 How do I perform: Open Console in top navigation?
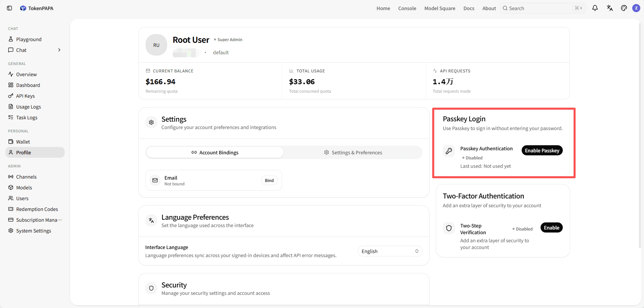coord(407,8)
